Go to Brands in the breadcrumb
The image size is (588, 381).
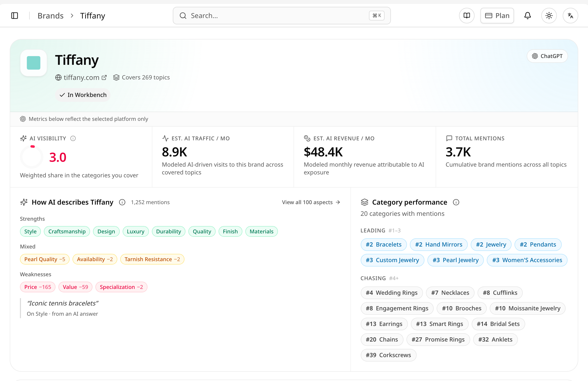(50, 16)
